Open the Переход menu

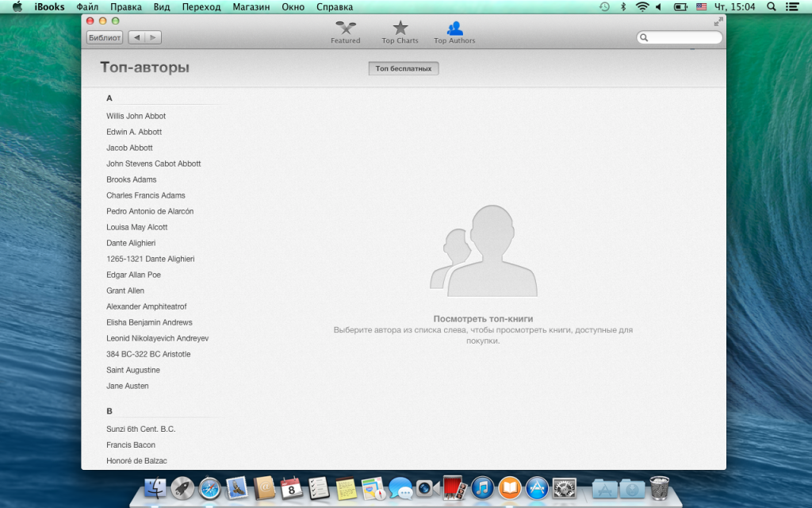coord(201,6)
